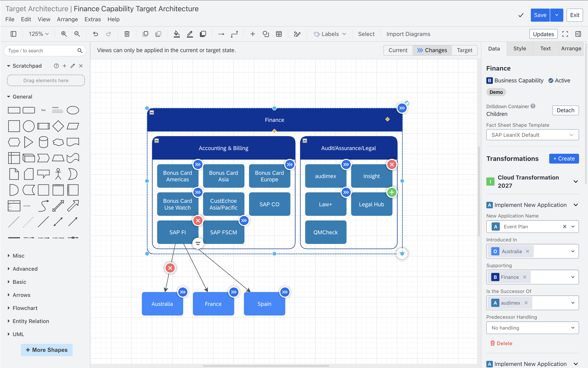Toggle the shadow icon in toolbar
This screenshot has width=588, height=368.
(203, 34)
